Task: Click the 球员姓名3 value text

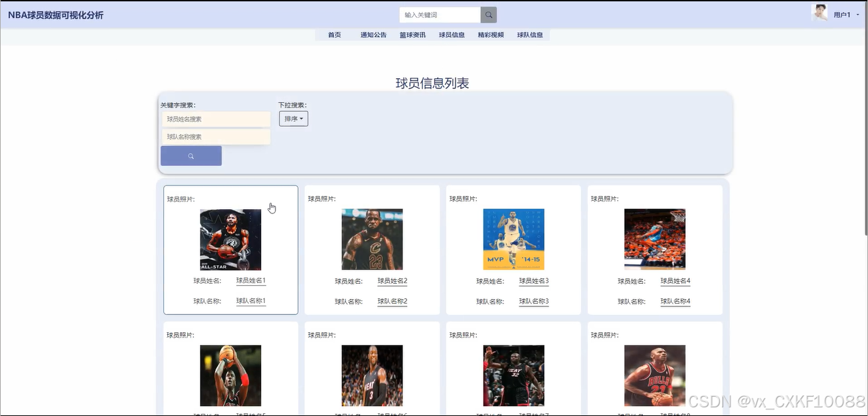Action: (x=534, y=281)
